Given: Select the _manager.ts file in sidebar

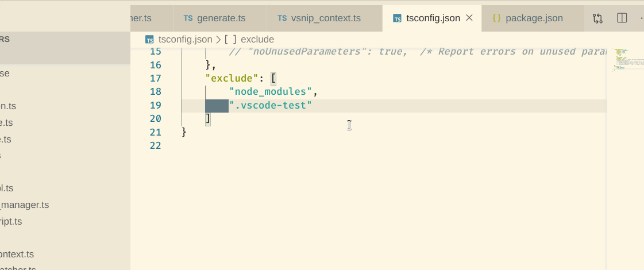Looking at the screenshot, I should (x=25, y=205).
